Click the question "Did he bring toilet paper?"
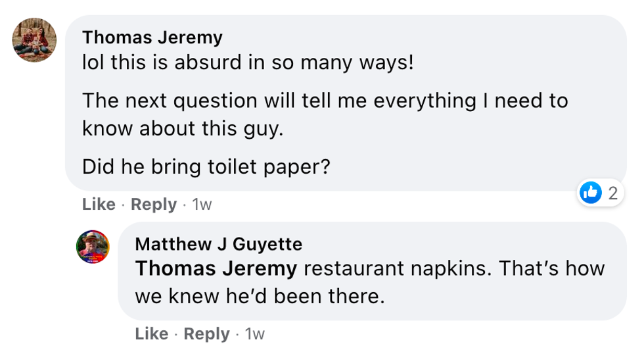This screenshot has height=348, width=644. pos(206,166)
